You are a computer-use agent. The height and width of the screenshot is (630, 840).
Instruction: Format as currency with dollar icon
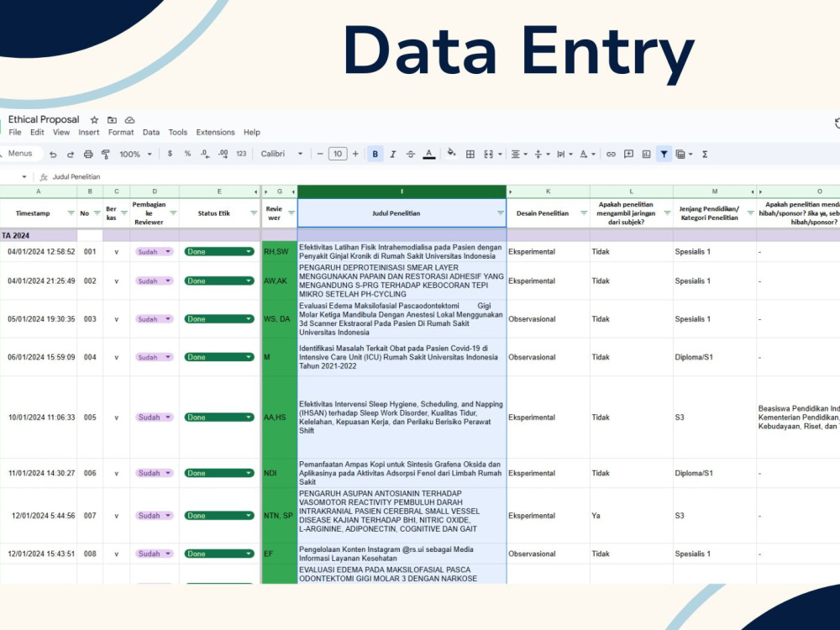(x=170, y=154)
